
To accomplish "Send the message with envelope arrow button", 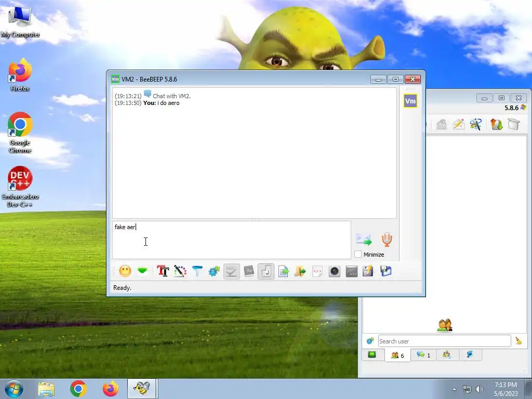I will click(364, 239).
